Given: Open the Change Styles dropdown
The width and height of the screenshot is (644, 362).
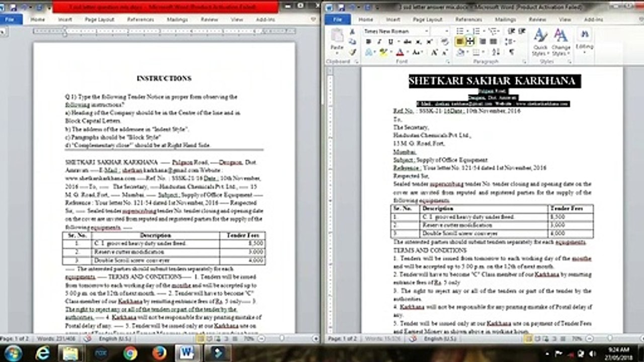Looking at the screenshot, I should tap(560, 42).
